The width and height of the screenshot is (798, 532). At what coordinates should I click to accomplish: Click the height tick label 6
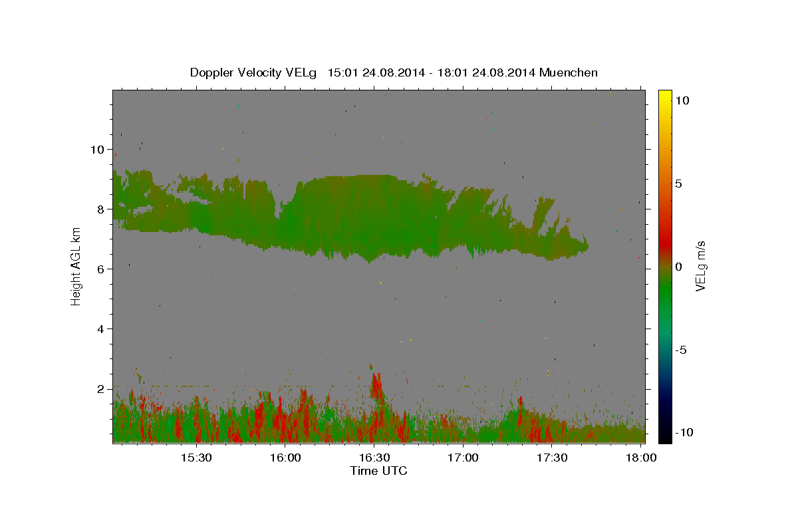pyautogui.click(x=99, y=269)
